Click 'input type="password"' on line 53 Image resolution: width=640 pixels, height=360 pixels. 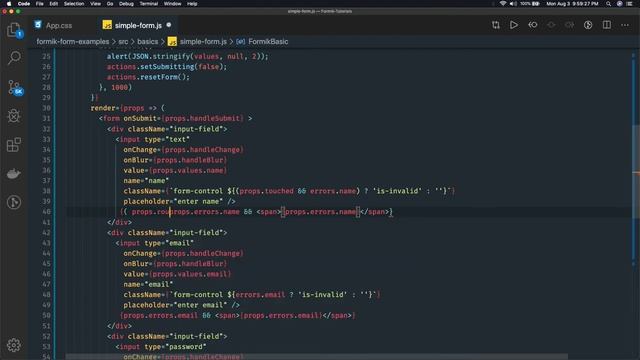coord(163,347)
